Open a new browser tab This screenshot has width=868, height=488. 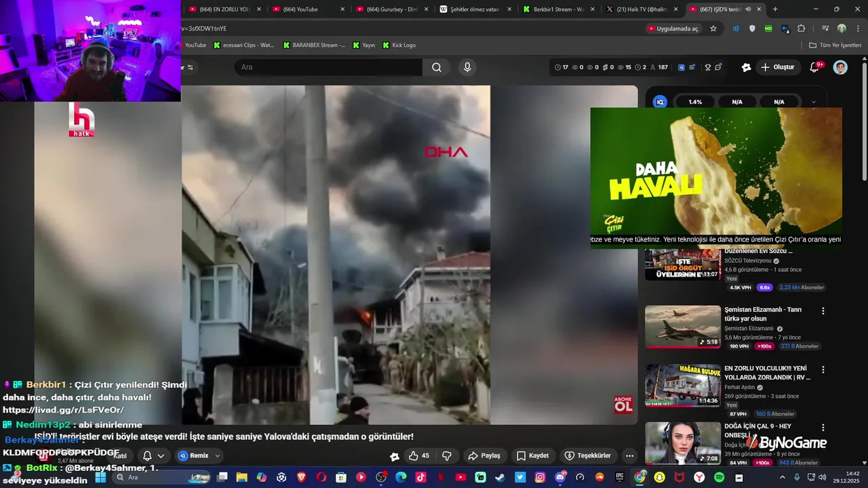point(775,9)
